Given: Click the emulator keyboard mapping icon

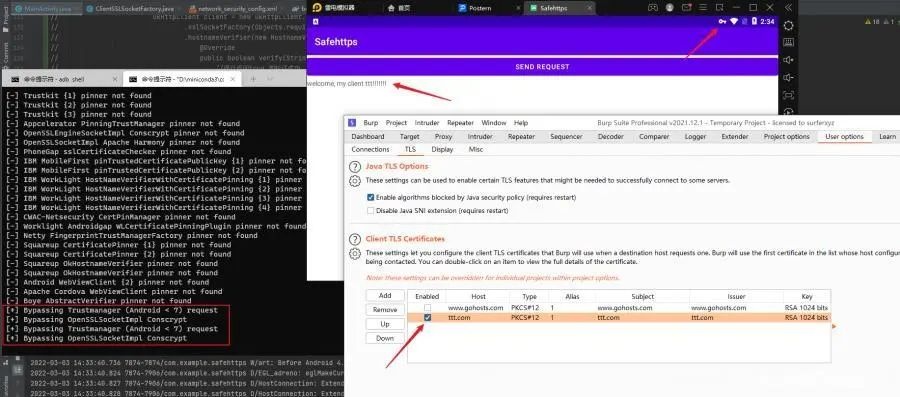Looking at the screenshot, I should click(789, 42).
